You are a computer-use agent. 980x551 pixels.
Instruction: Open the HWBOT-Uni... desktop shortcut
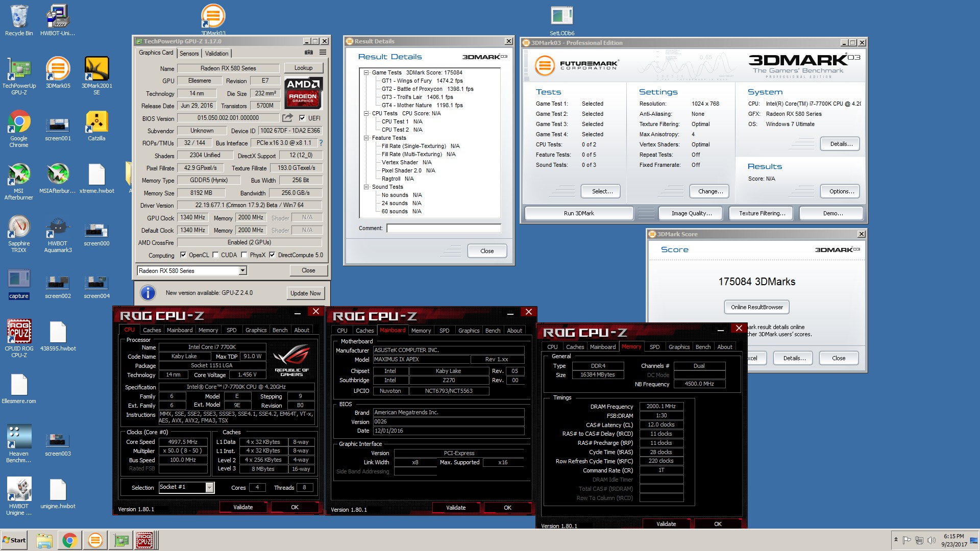pos(58,20)
